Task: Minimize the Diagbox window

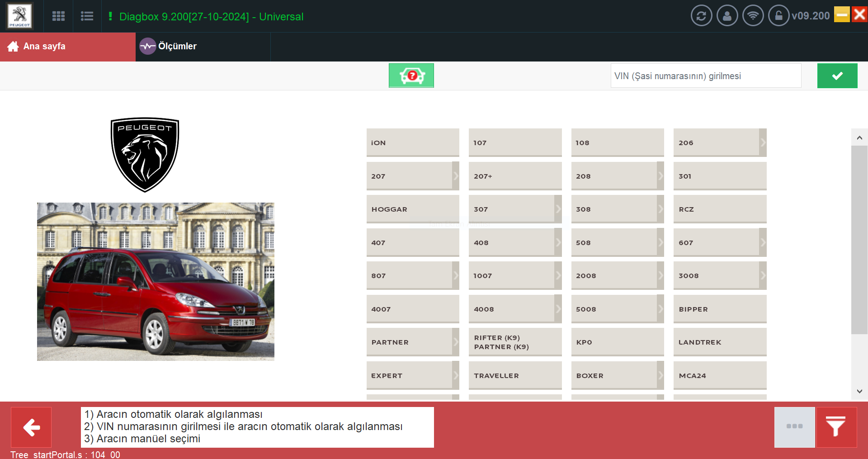Action: tap(842, 14)
